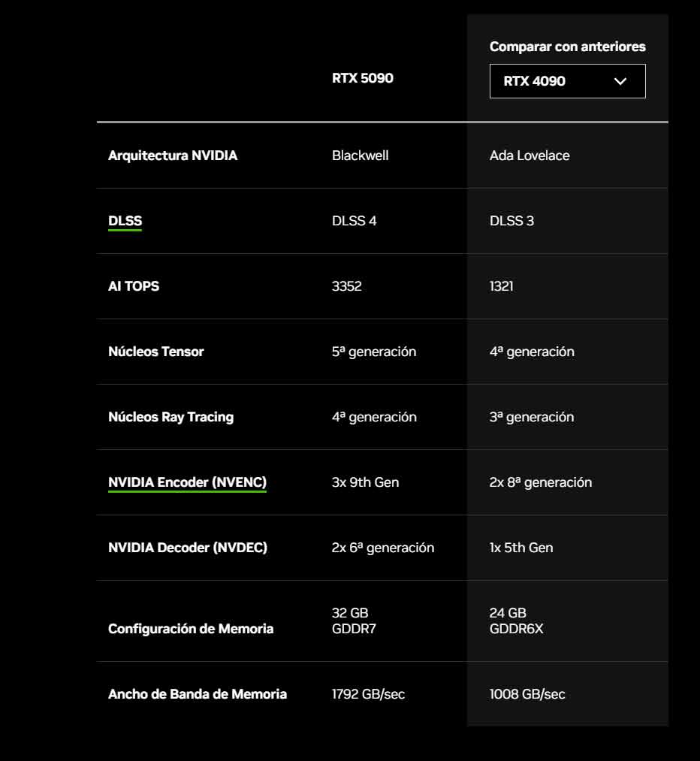Click the Blackwell architecture value
Viewport: 700px width, 761px height.
pos(360,156)
